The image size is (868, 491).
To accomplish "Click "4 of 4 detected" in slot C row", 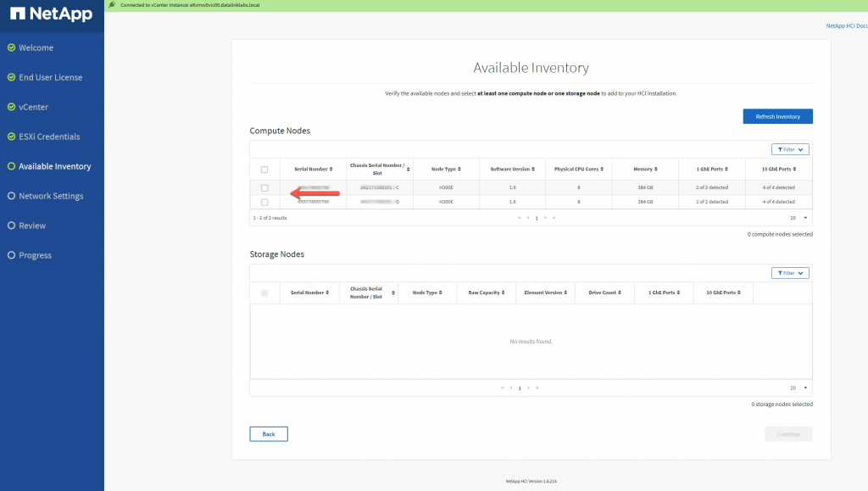I will pos(778,187).
